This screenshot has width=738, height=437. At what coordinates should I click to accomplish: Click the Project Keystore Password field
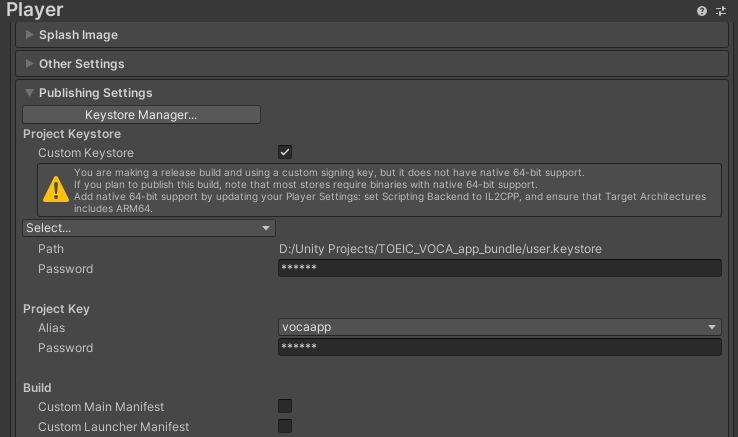499,268
